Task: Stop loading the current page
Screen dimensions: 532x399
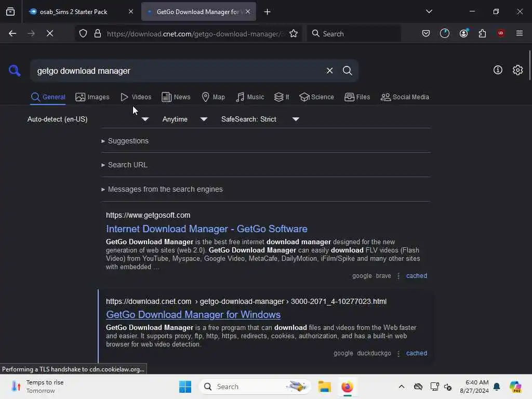Action: pos(50,33)
